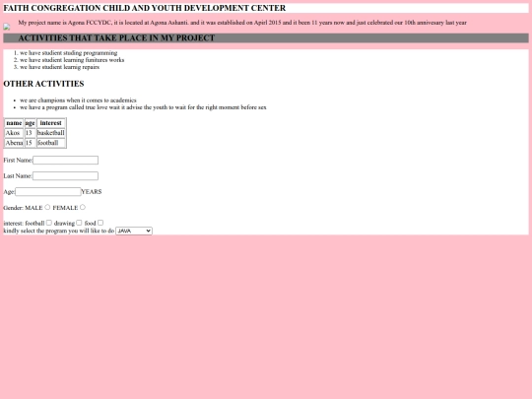532x399 pixels.
Task: Click the 'Akos' table cell
Action: (x=14, y=133)
